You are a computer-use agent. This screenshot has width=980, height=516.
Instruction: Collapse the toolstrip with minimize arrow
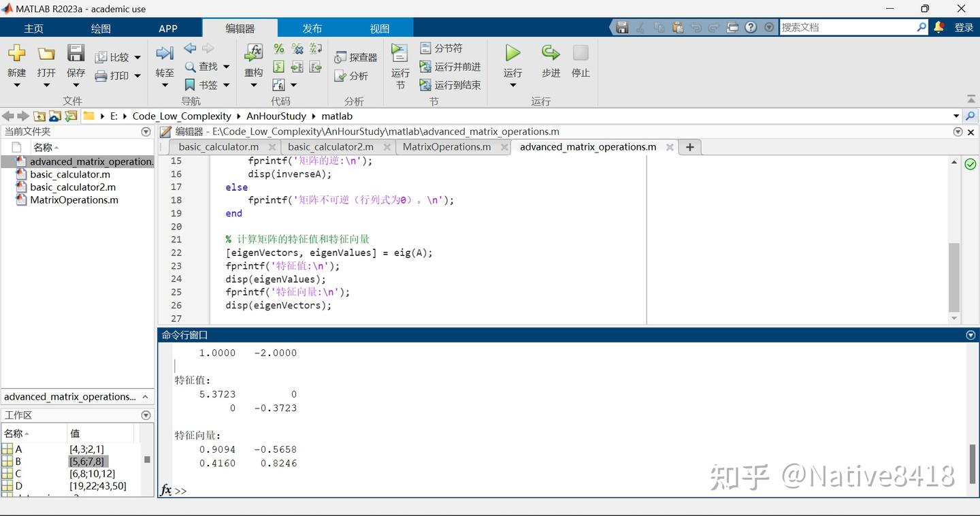970,99
